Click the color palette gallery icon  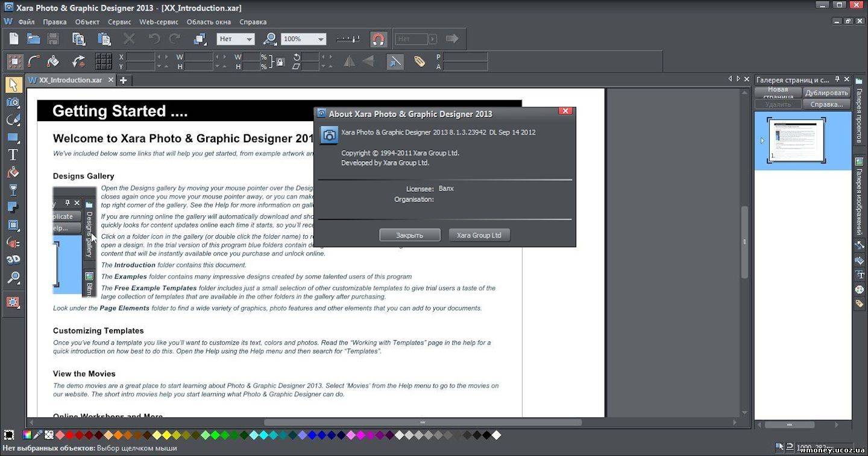coord(860,290)
